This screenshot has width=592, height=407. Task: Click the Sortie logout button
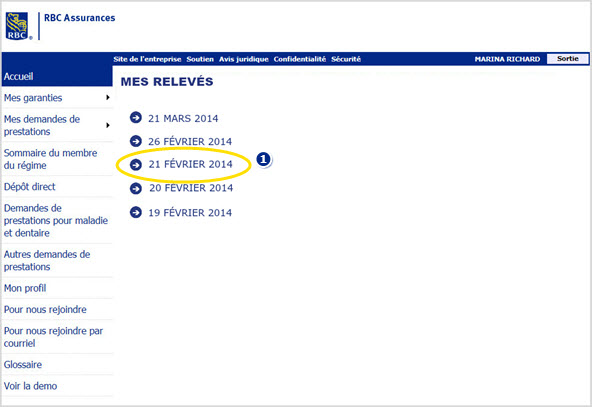click(567, 59)
